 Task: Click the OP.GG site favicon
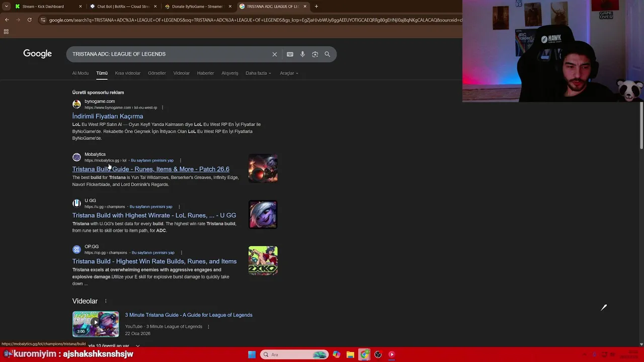pos(76,249)
